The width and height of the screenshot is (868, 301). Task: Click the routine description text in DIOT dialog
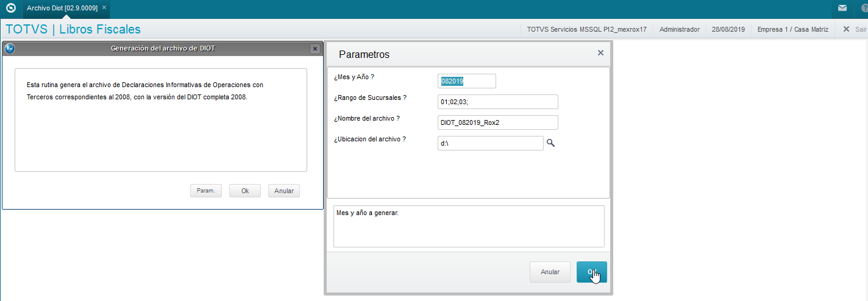coord(145,91)
